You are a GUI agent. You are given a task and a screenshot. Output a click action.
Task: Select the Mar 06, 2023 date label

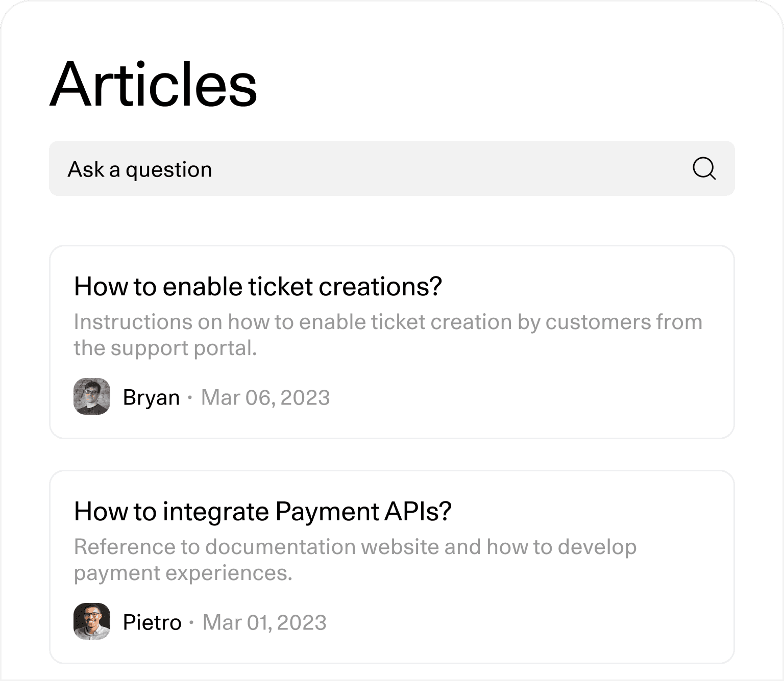265,398
